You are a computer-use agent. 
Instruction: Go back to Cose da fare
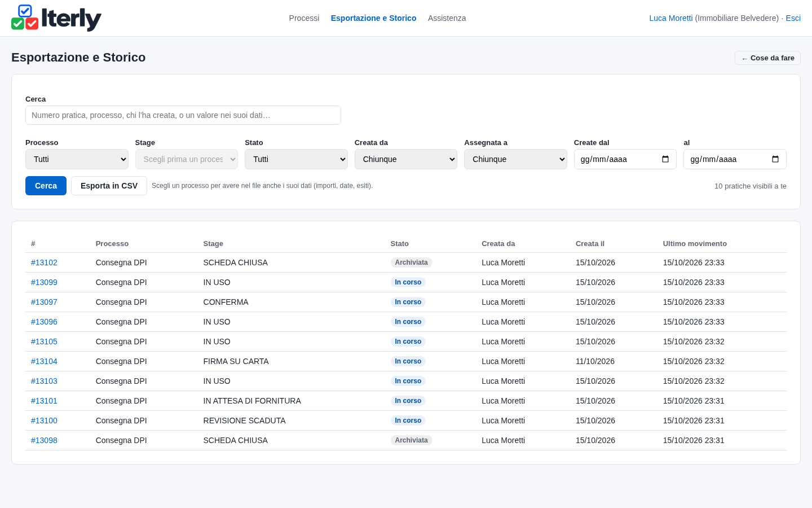click(x=767, y=58)
